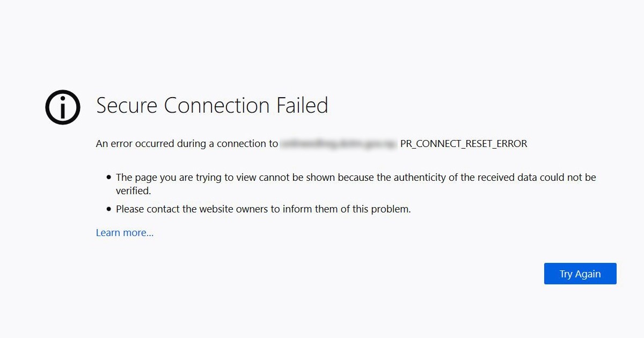This screenshot has width=644, height=338.
Task: Open the Learn more… link
Action: 125,233
